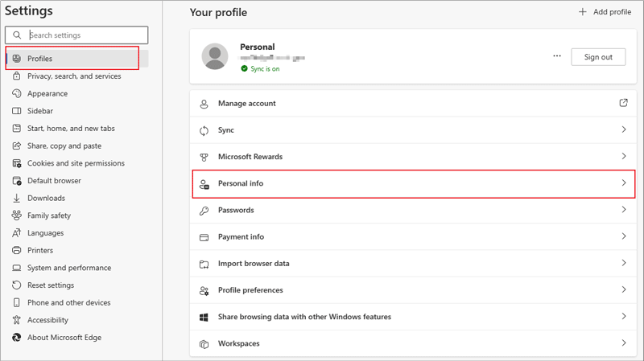Open Personal info via its chevron

tap(624, 183)
